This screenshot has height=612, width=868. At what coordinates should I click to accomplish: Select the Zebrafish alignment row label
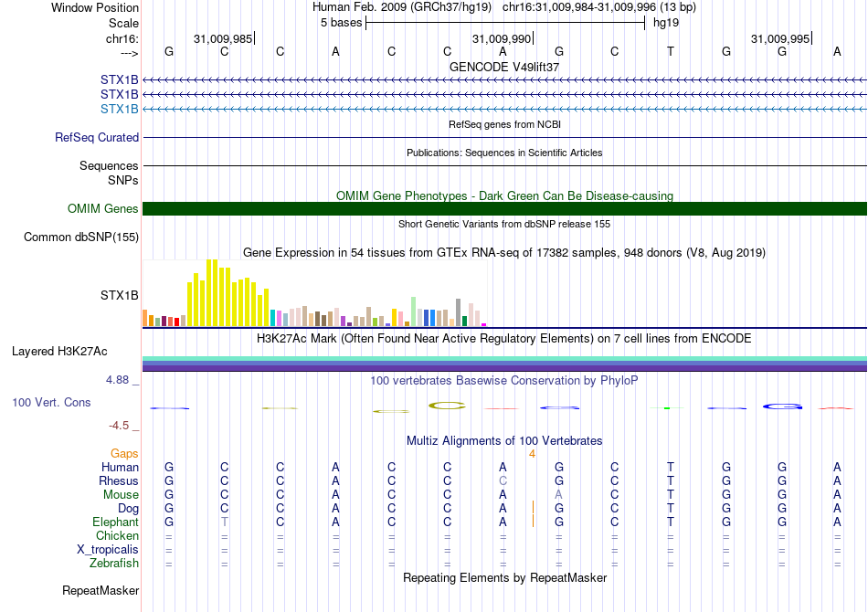click(114, 564)
